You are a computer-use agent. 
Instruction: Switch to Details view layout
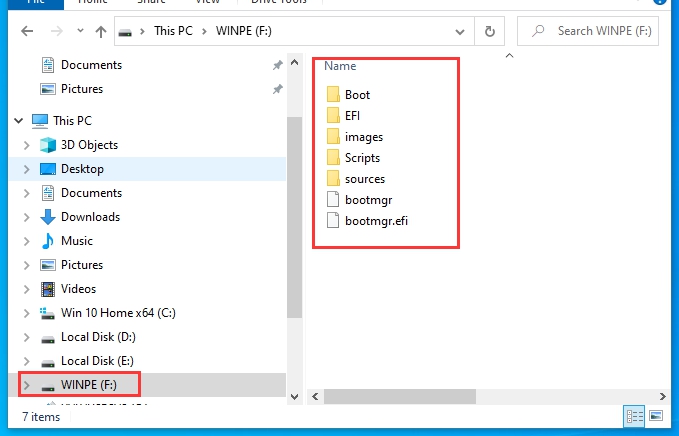click(634, 417)
